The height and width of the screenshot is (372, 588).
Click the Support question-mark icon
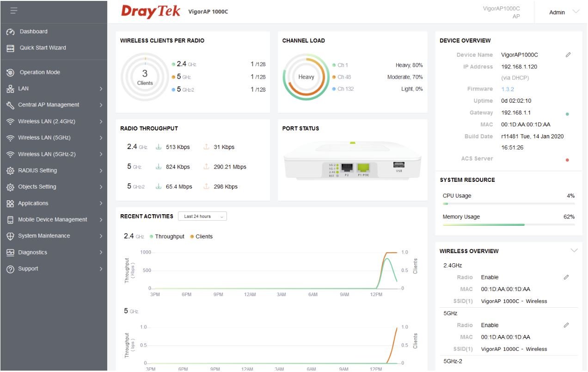(x=11, y=268)
